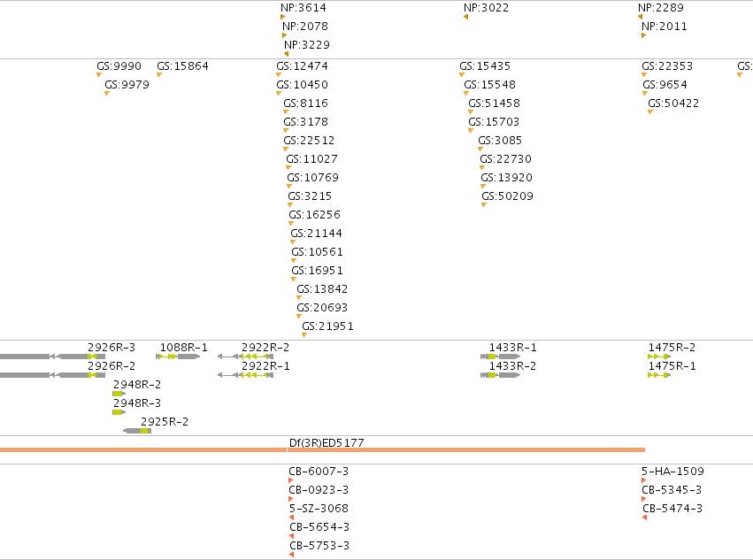Click the 2926R-2 transcript label
The width and height of the screenshot is (753, 560).
pyautogui.click(x=111, y=366)
